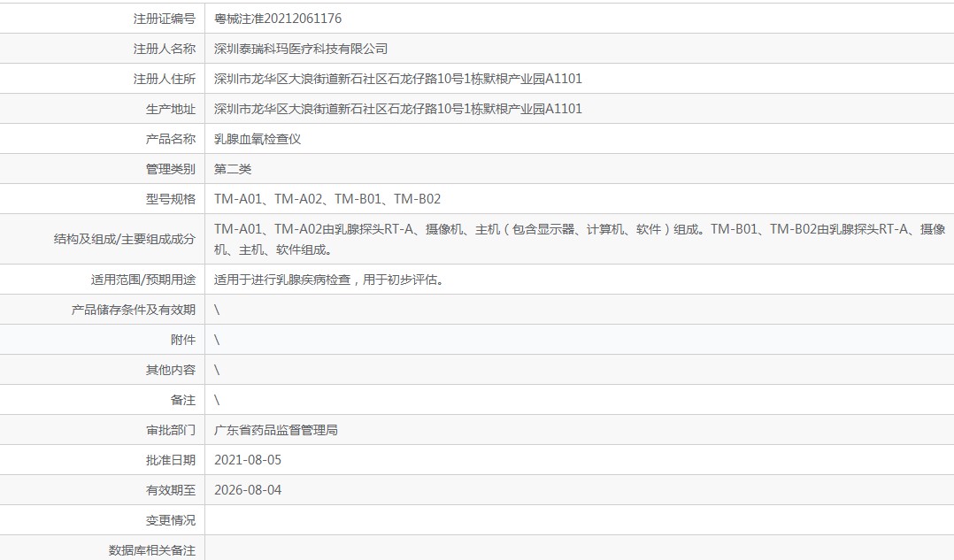Viewport: 954px width, 560px height.
Task: Click the 数据库相关备注 label
Action: coord(152,550)
